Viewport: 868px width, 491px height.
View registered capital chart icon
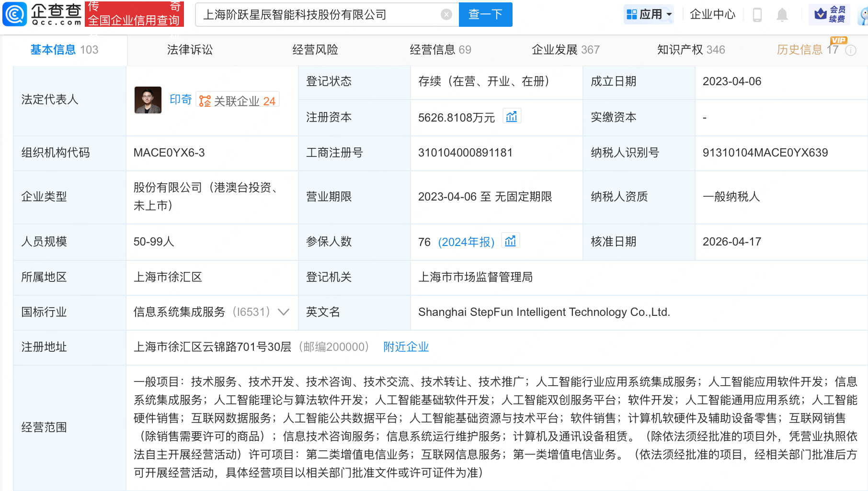click(512, 117)
